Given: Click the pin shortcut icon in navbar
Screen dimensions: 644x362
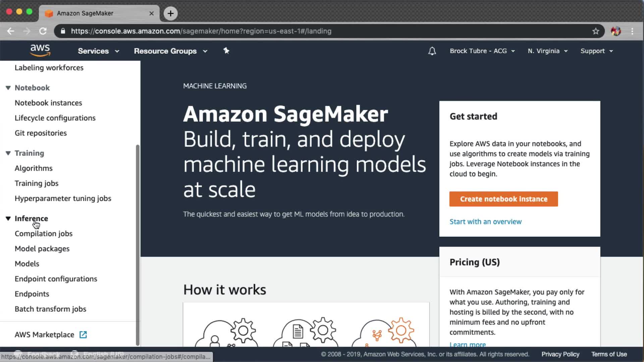Looking at the screenshot, I should (226, 51).
